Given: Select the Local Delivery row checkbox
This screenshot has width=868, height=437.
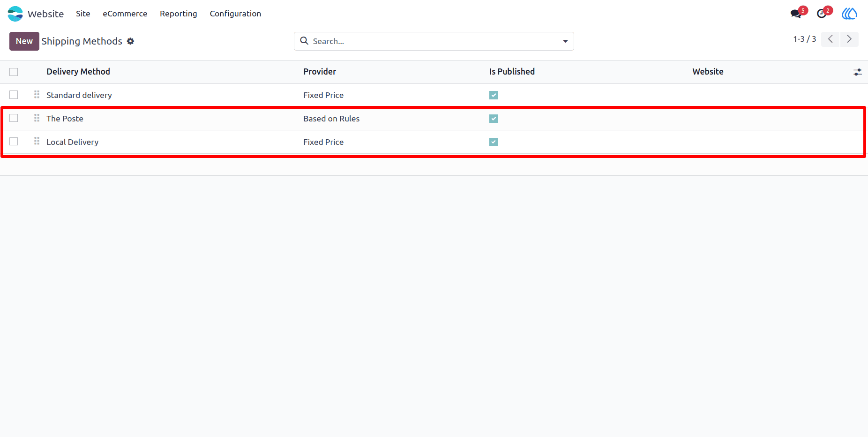Looking at the screenshot, I should click(x=14, y=141).
